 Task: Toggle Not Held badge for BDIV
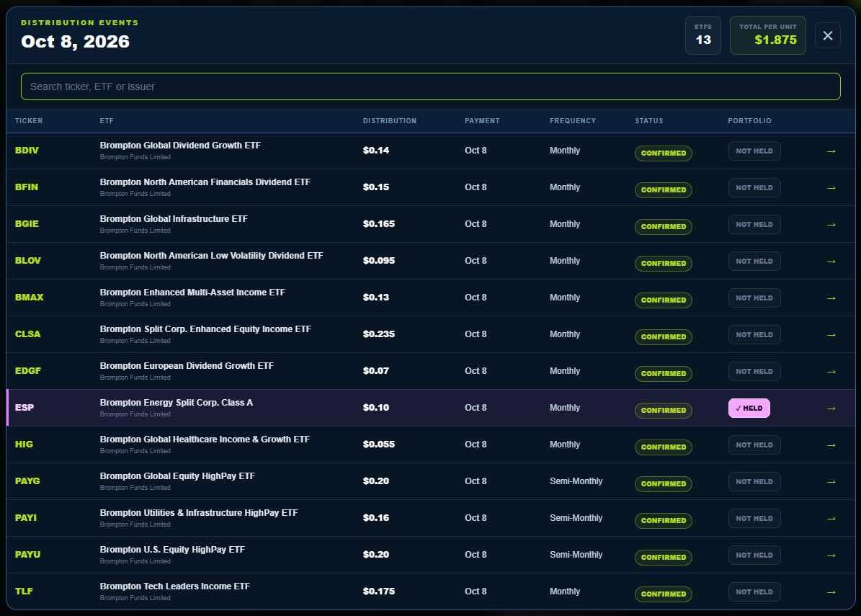tap(754, 151)
